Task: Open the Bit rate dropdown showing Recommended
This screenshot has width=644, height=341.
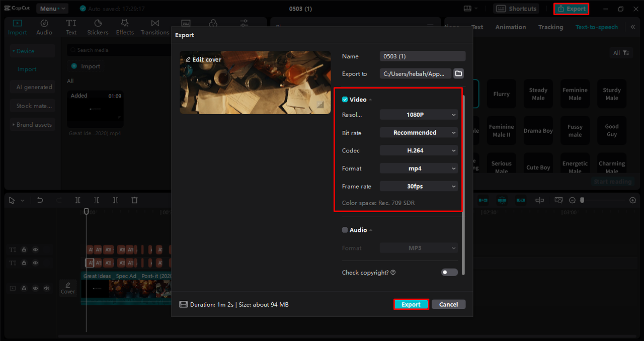Action: pyautogui.click(x=419, y=133)
